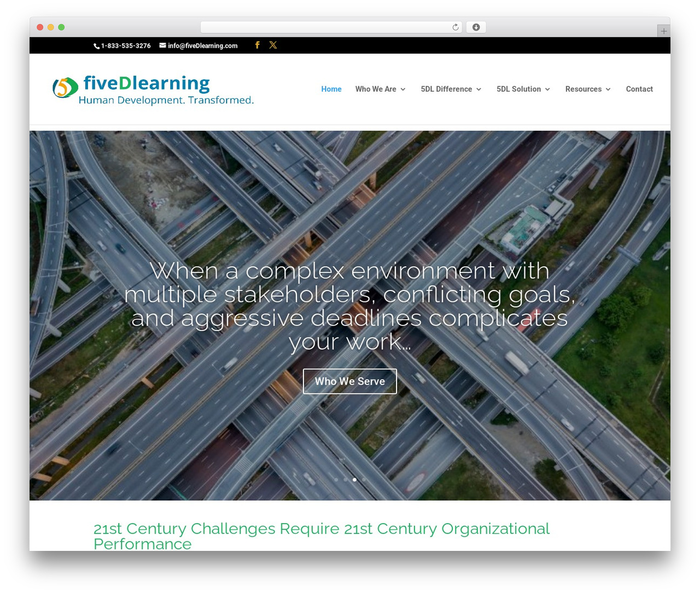The height and width of the screenshot is (593, 700).
Task: Open the Contact menu item
Action: click(x=639, y=89)
